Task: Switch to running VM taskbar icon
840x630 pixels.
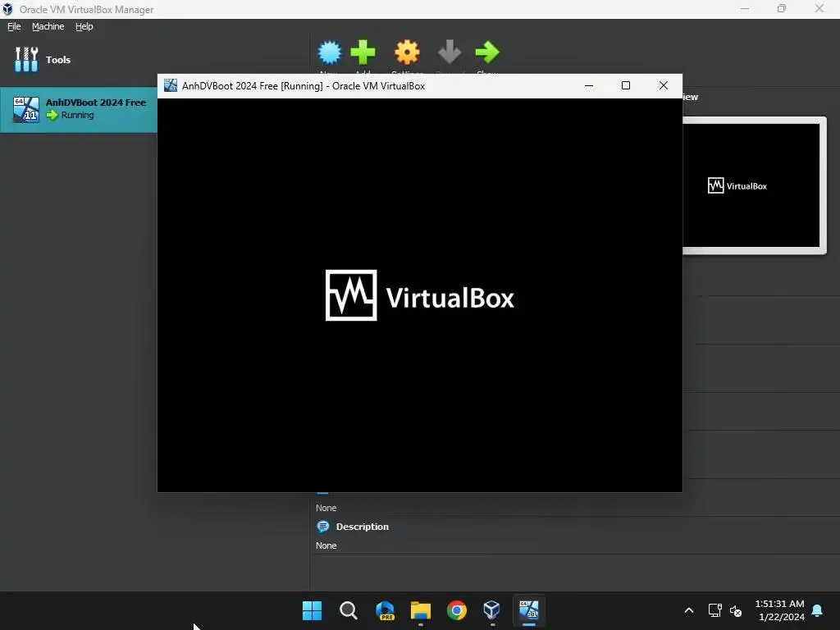Action: pos(529,610)
